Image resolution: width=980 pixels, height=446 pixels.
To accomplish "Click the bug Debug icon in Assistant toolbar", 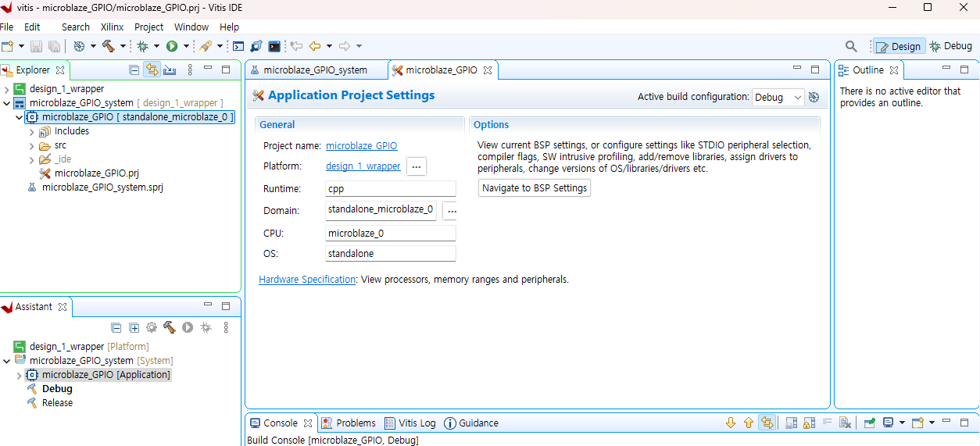I will point(206,327).
